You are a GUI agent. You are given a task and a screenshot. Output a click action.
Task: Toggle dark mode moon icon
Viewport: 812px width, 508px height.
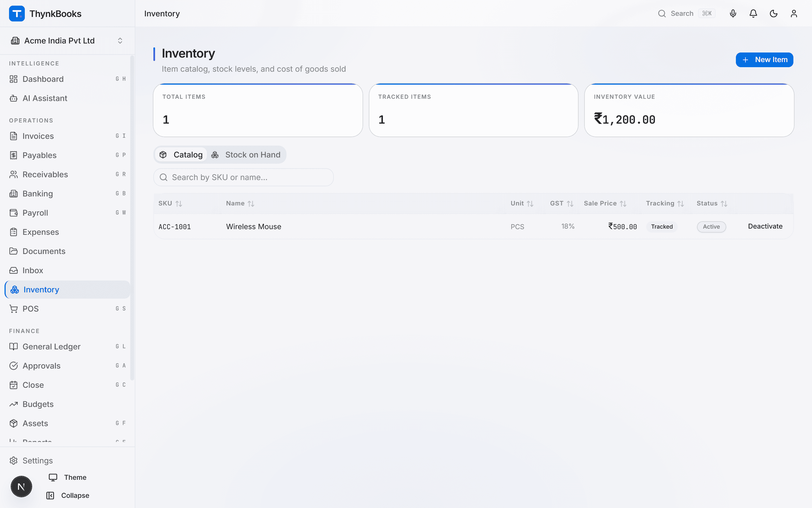[x=773, y=14]
